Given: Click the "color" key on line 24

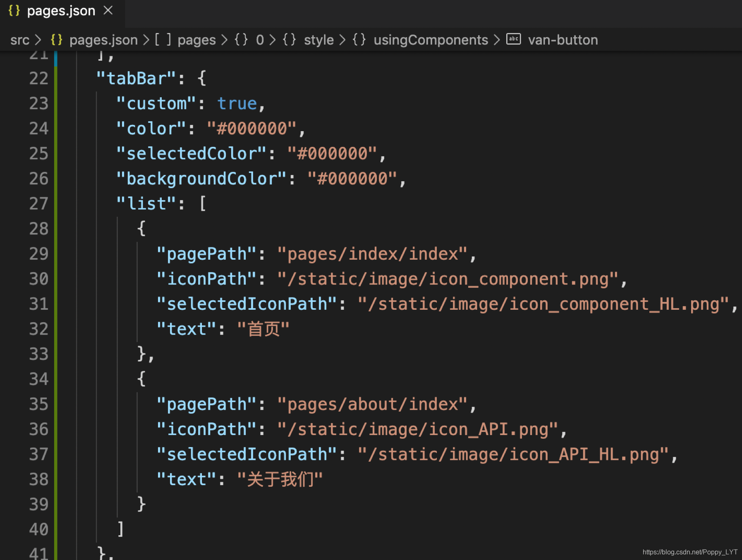Looking at the screenshot, I should 151,129.
